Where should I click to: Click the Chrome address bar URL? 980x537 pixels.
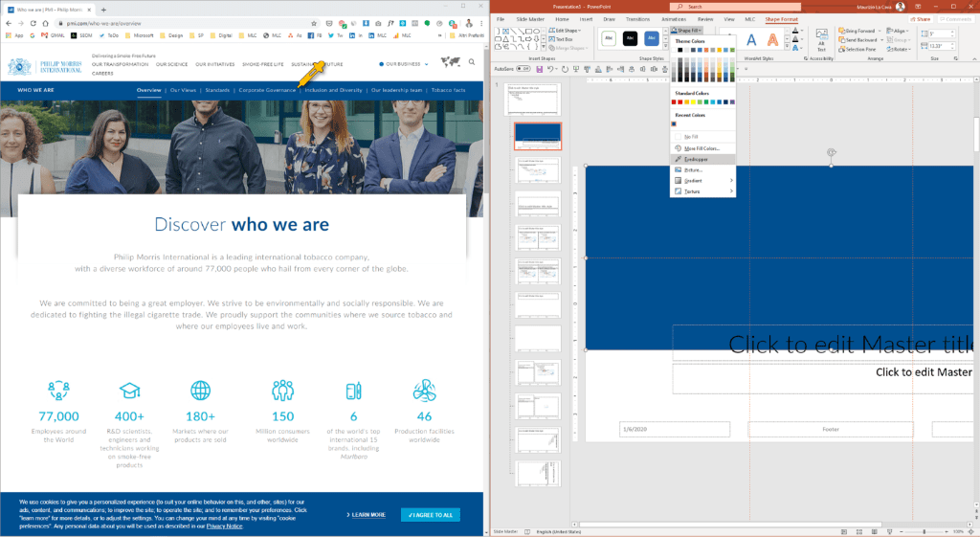103,23
